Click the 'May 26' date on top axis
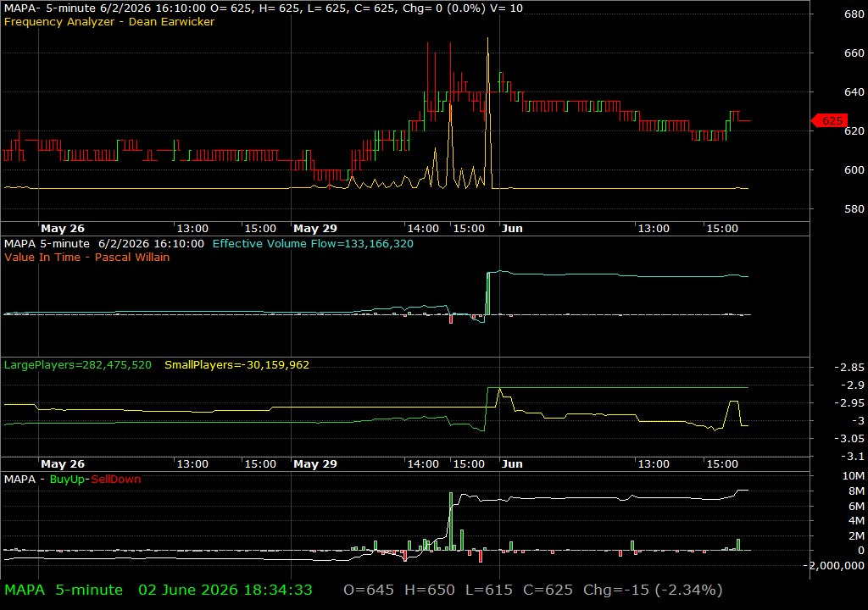The width and height of the screenshot is (868, 610). [x=63, y=228]
